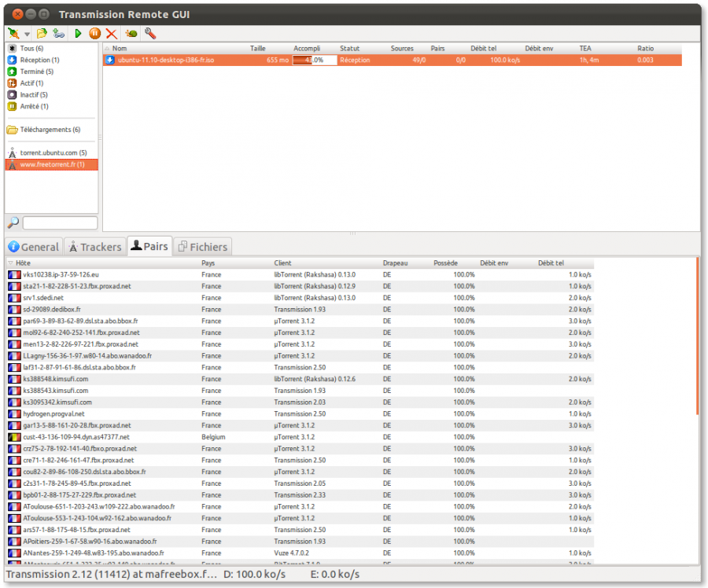Sort torrents by the Statut column header

point(349,48)
